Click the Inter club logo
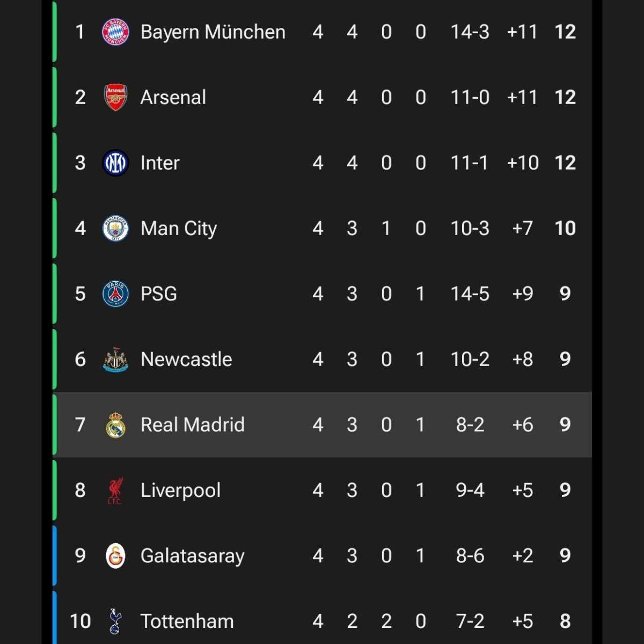 coord(115,162)
